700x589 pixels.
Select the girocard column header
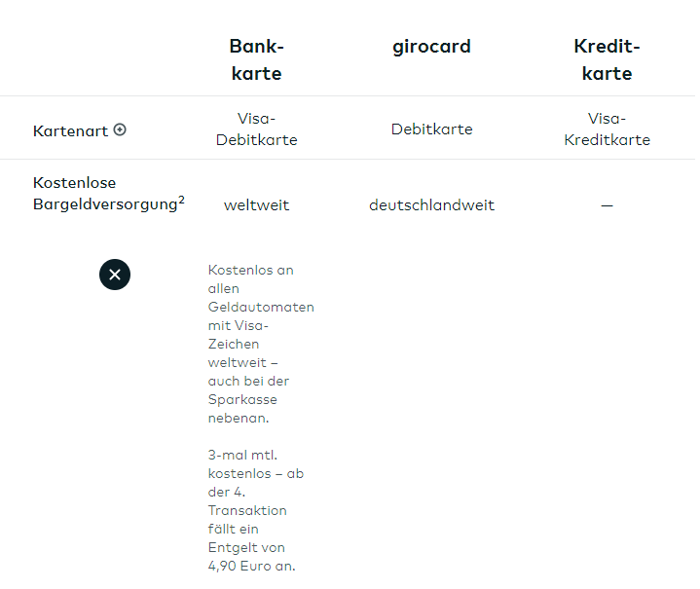(431, 47)
